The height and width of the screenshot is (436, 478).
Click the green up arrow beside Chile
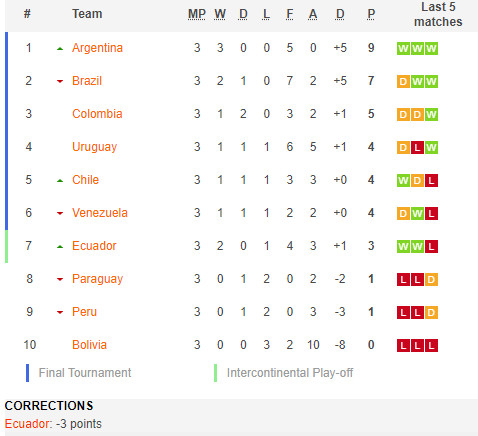coord(60,181)
